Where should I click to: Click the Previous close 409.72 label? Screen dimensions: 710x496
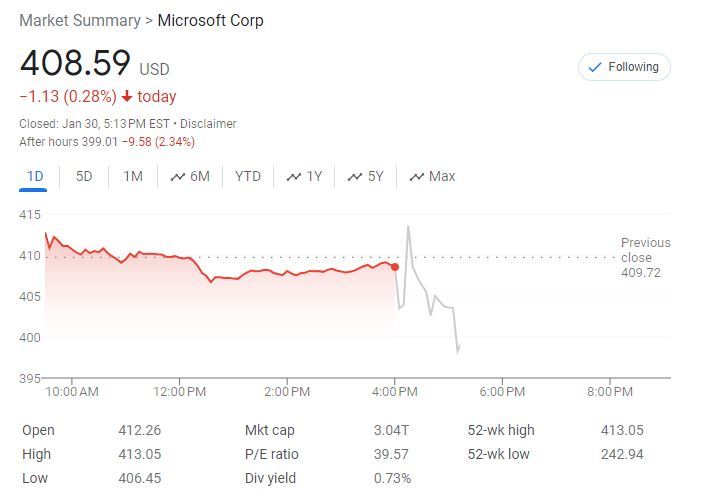click(645, 257)
